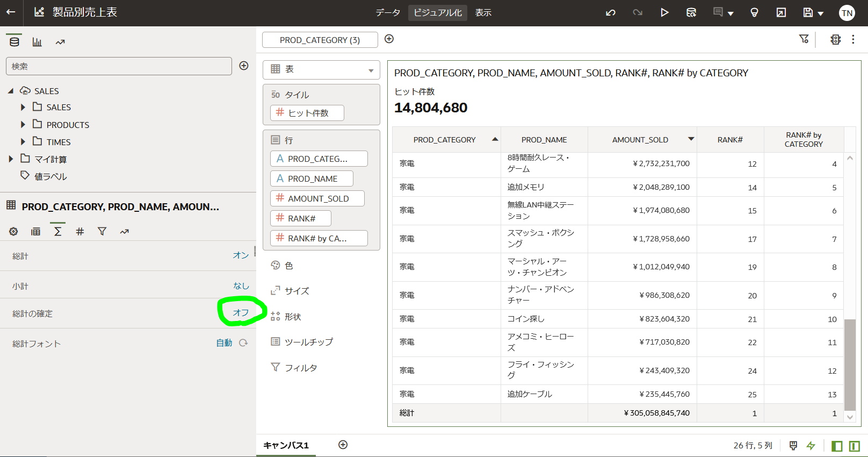Select the キャンバス1 canvas tab
This screenshot has width=868, height=457.
point(286,445)
